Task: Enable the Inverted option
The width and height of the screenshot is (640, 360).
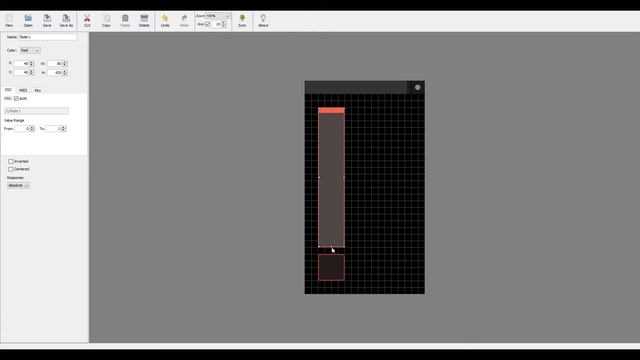Action: [11, 161]
